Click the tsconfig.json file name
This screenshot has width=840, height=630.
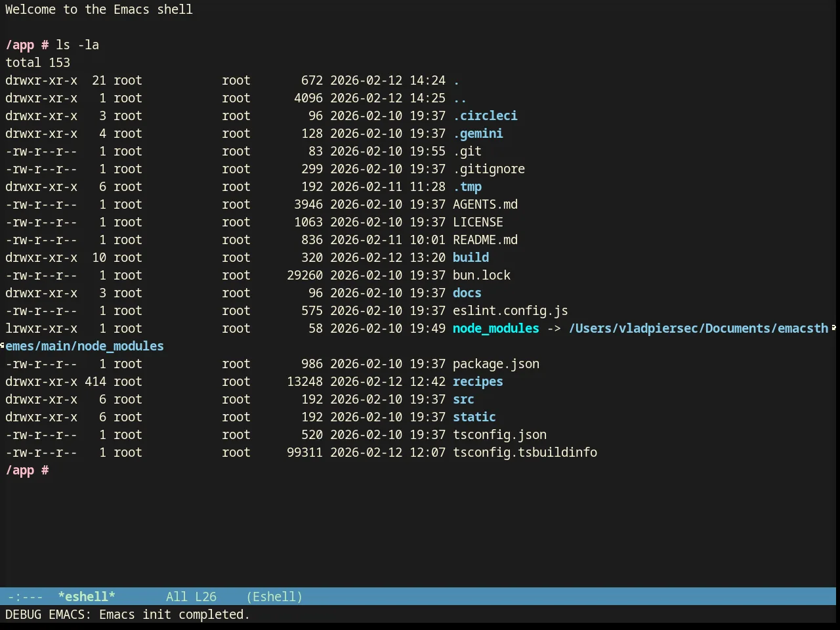[499, 434]
